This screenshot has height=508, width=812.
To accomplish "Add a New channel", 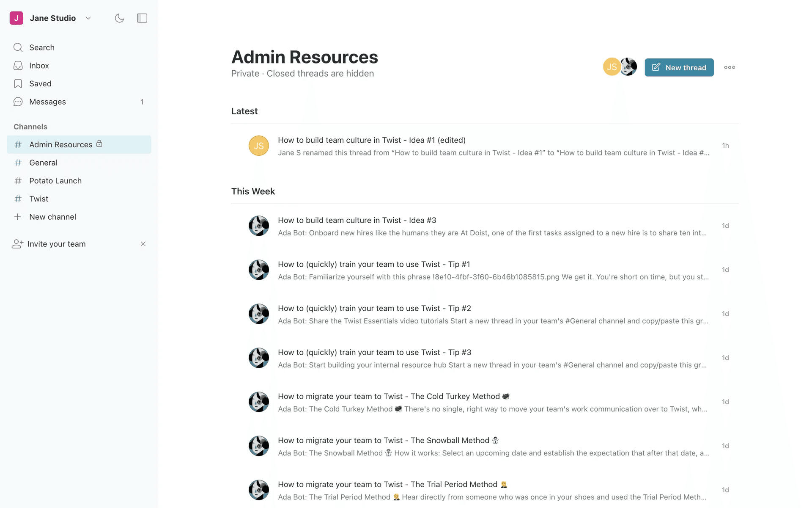I will [x=52, y=217].
